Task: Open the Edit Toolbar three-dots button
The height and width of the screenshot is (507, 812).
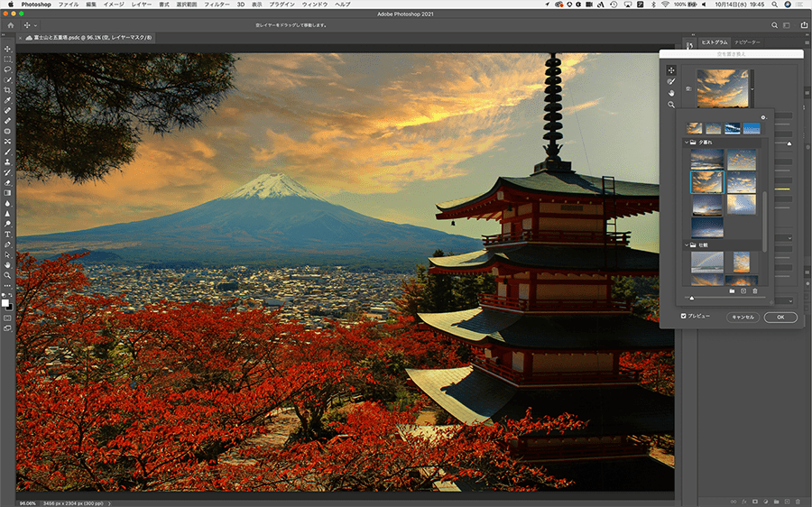Action: (7, 285)
